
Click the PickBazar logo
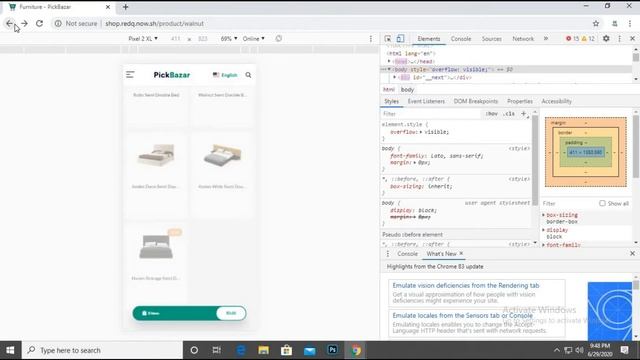click(x=171, y=75)
